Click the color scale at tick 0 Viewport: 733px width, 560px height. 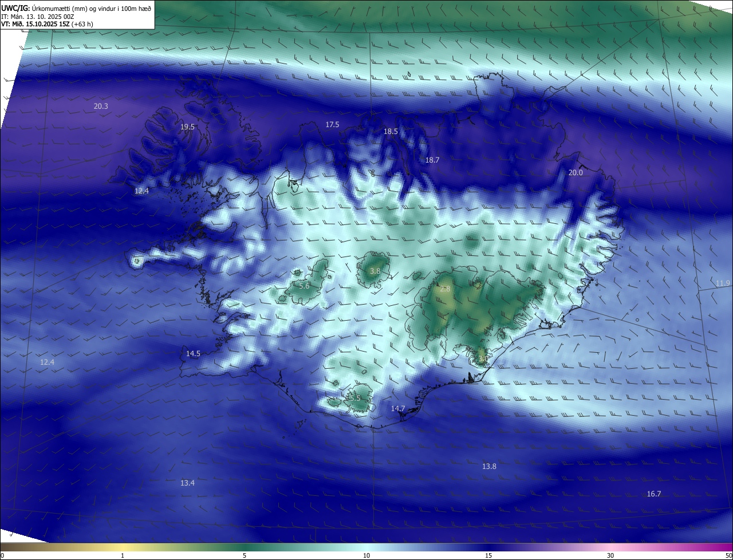tap(2, 555)
